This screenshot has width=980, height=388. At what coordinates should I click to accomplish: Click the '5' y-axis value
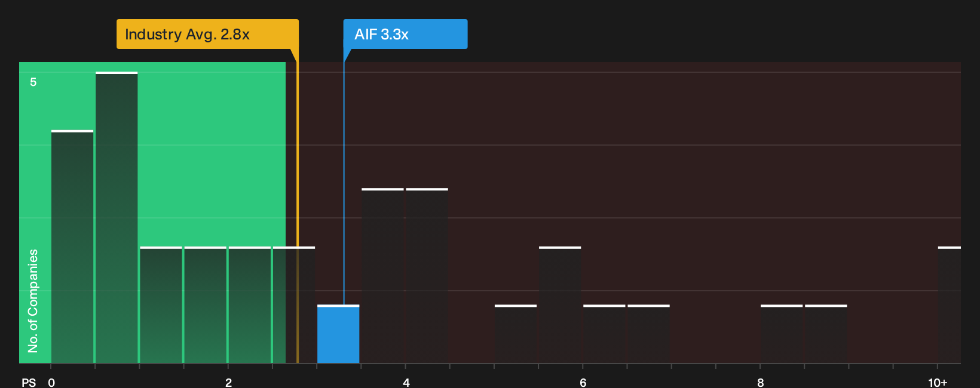(33, 82)
